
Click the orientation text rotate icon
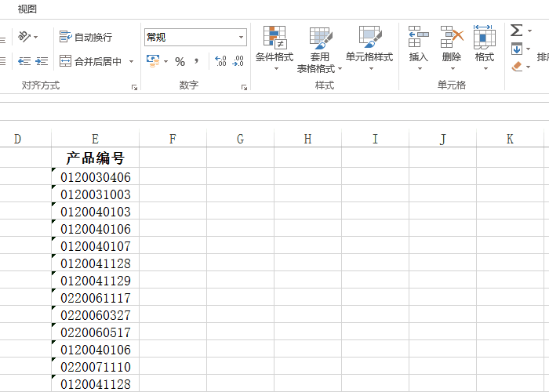click(24, 36)
